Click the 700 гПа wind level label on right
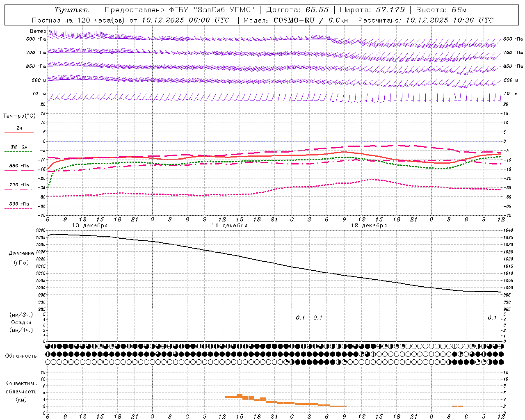The image size is (525, 420). coord(513,52)
